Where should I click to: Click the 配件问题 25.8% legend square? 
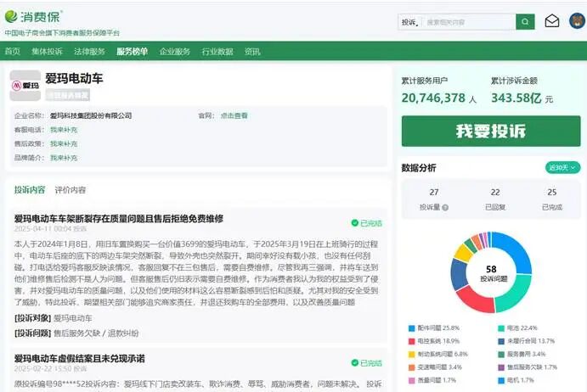412,328
